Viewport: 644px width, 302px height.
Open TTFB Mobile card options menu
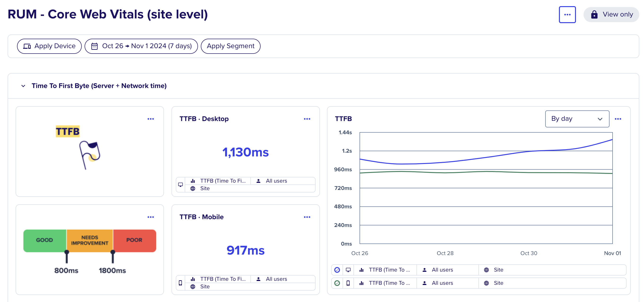click(307, 217)
